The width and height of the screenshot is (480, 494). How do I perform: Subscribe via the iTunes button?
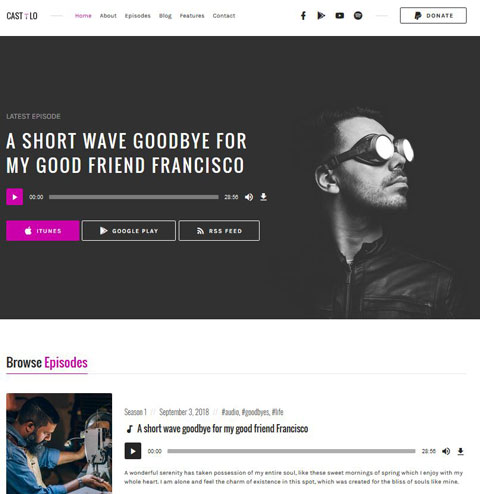coord(43,231)
